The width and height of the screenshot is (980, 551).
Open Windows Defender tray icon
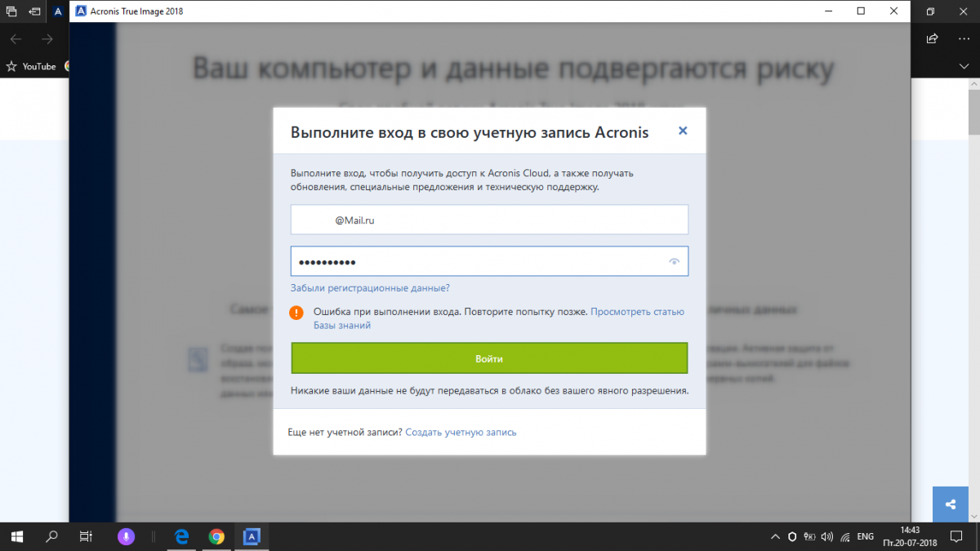click(x=791, y=537)
